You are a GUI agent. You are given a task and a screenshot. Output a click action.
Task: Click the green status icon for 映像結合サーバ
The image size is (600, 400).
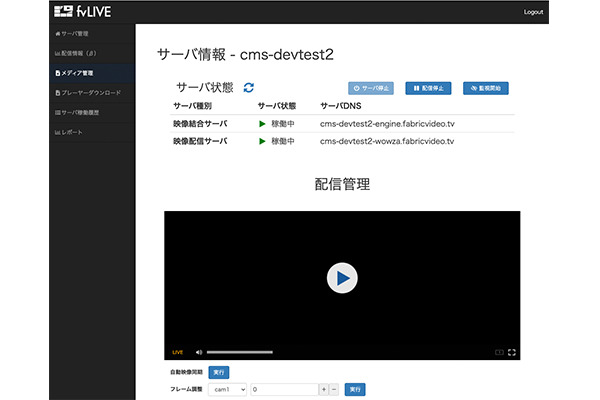(262, 124)
